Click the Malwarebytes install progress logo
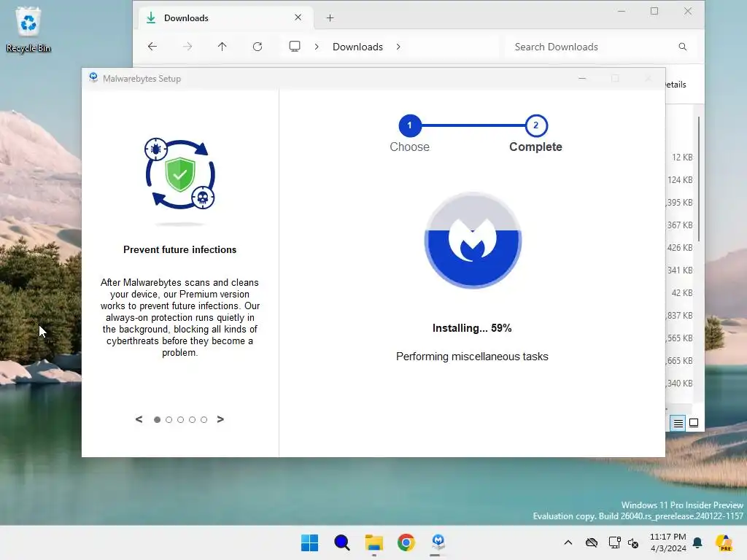The height and width of the screenshot is (560, 747). click(473, 241)
